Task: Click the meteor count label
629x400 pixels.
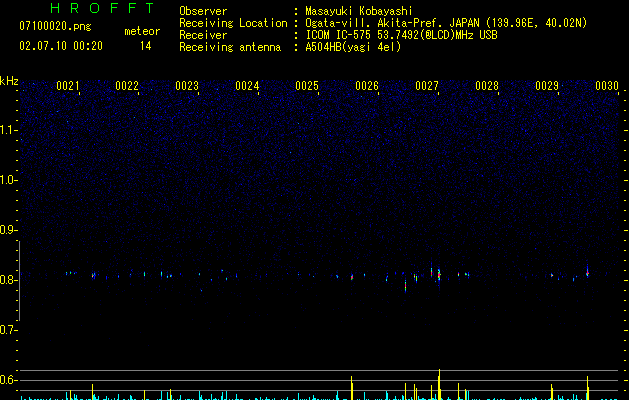Action: tap(142, 31)
